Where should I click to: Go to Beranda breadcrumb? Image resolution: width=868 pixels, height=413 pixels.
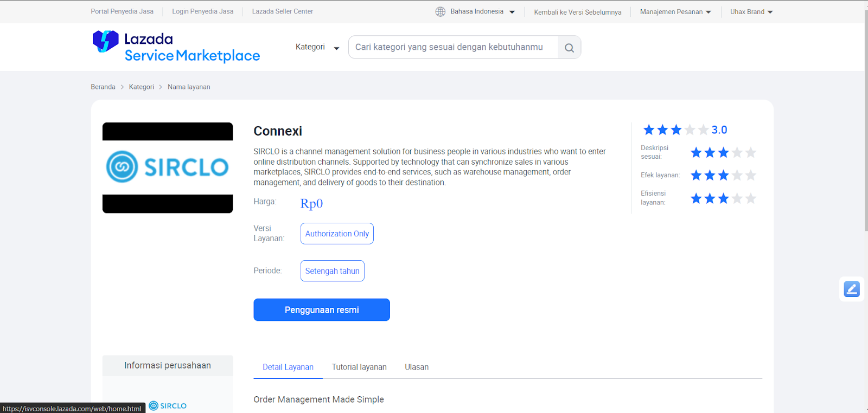(x=103, y=87)
